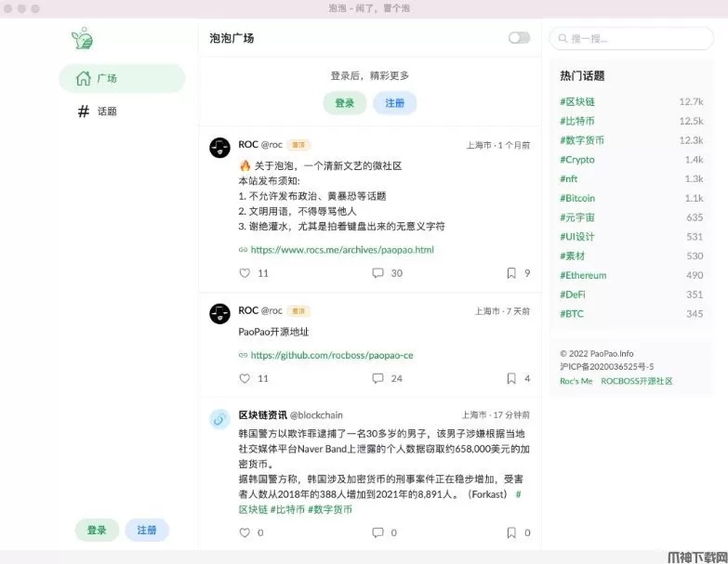Open hot topic #UI设计
Viewport: 728px width, 564px height.
577,237
